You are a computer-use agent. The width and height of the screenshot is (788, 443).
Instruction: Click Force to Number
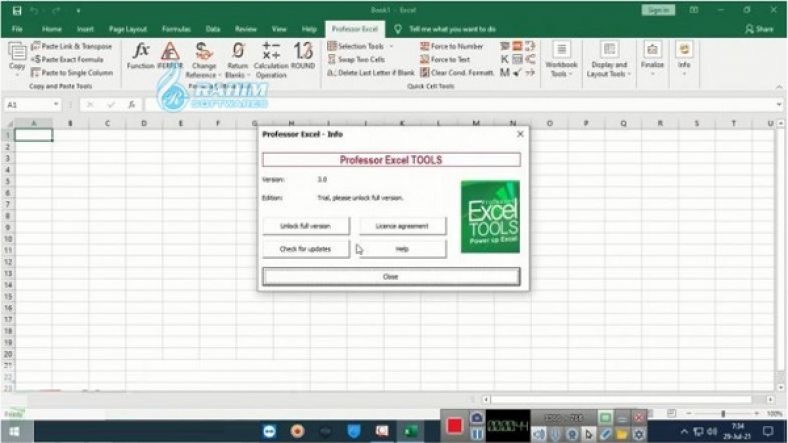click(x=452, y=46)
